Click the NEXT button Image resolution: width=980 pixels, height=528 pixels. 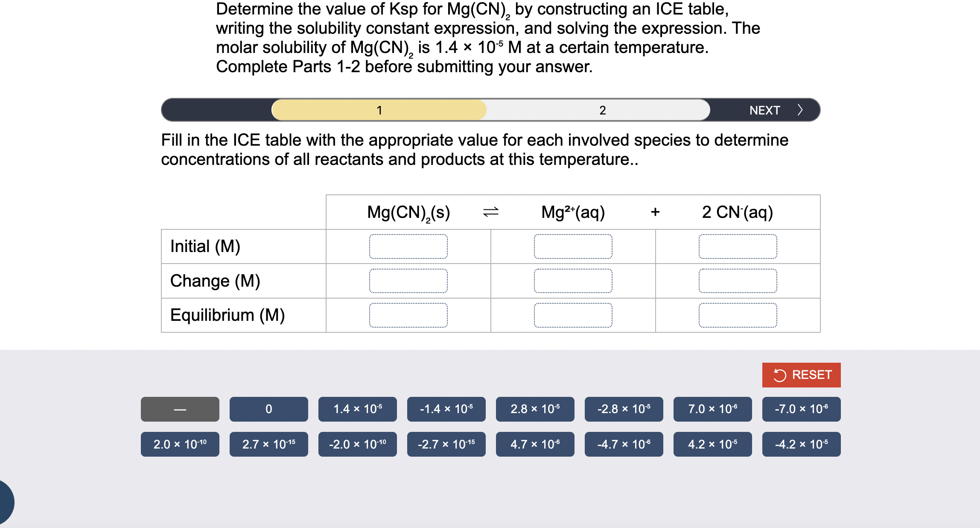(765, 110)
